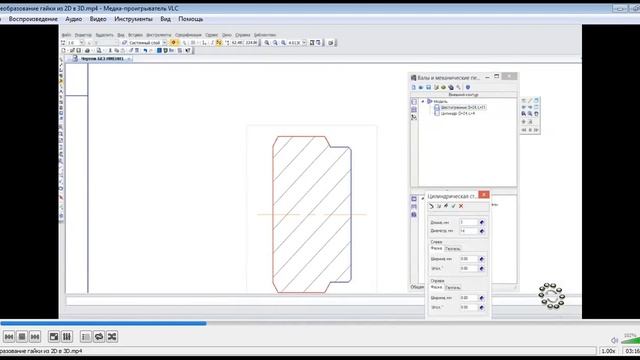Cancel cylinder stage with red X icon

tap(461, 206)
